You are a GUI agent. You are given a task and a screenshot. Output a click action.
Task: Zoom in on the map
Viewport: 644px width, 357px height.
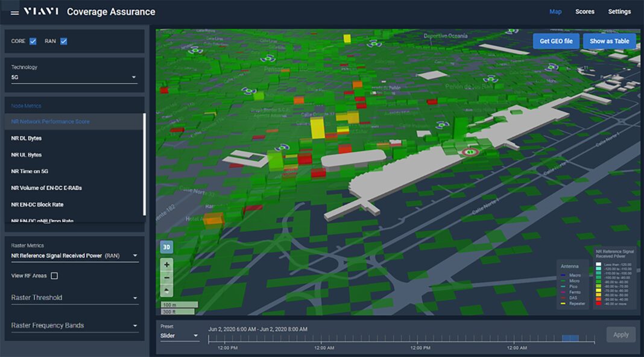[166, 264]
